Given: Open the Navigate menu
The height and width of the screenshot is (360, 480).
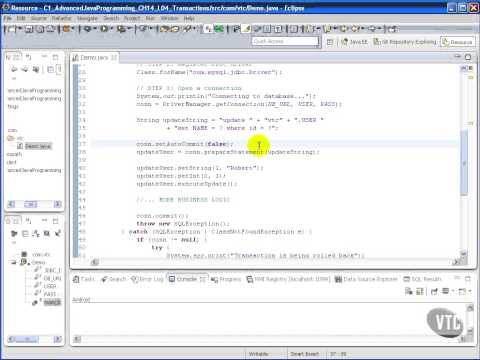Looking at the screenshot, I should (x=87, y=18).
